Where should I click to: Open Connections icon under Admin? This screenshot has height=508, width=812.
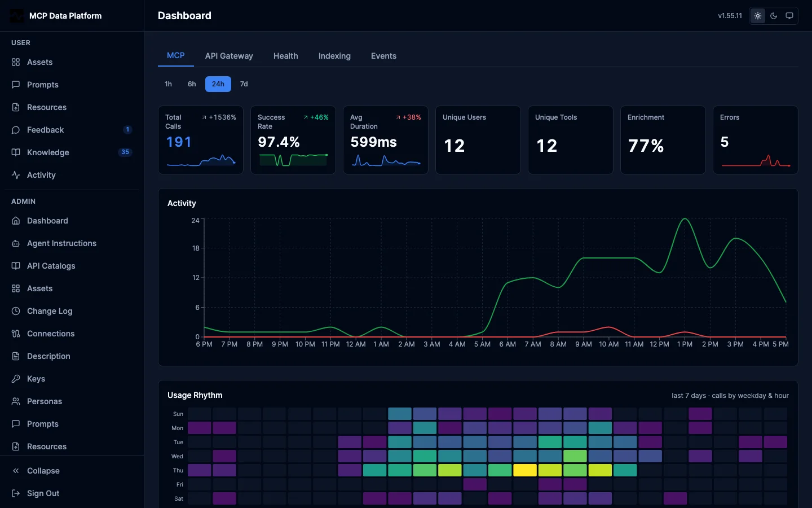click(x=16, y=334)
